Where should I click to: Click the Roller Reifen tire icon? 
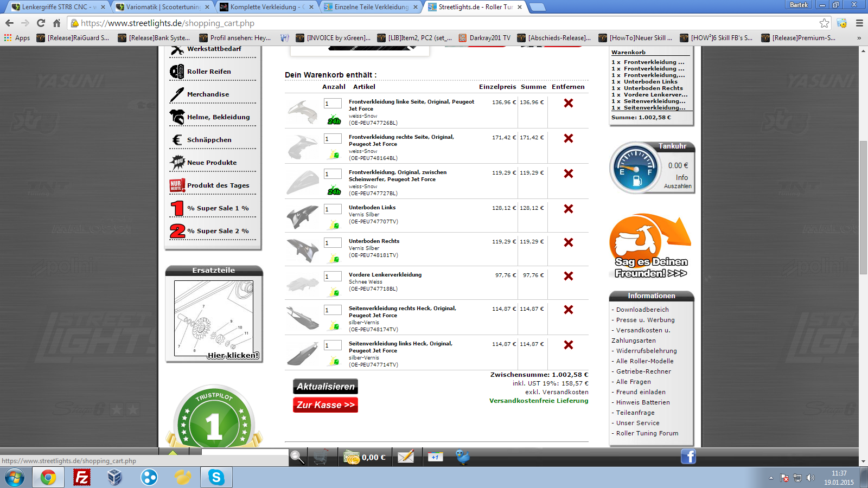click(177, 72)
